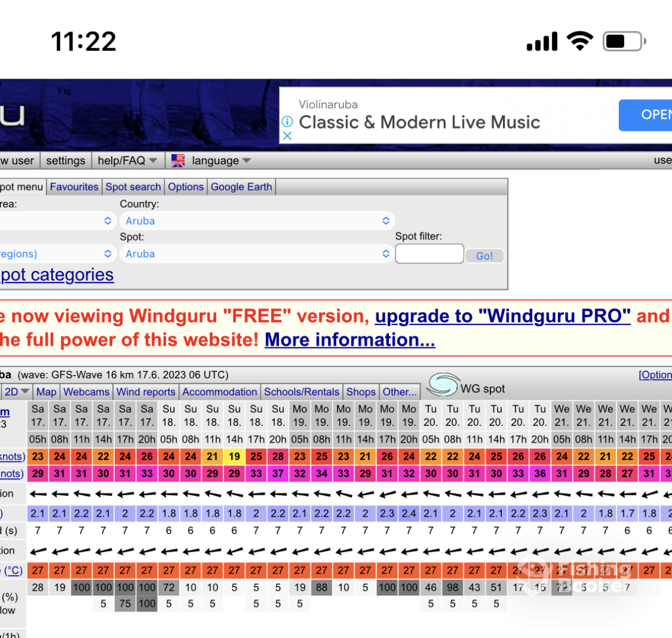Open the 2D view dropdown
Screen dimensions: 672x638
point(17,392)
